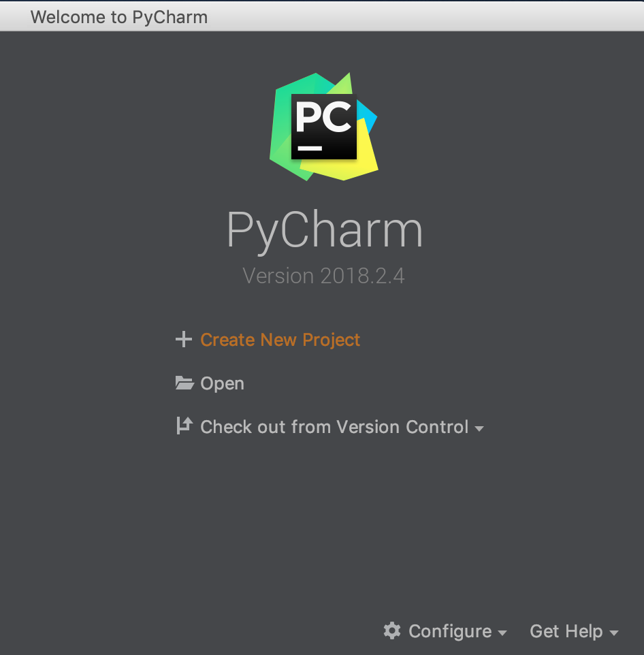Click the Welcome to PyCharm window title
This screenshot has height=655, width=644.
119,18
